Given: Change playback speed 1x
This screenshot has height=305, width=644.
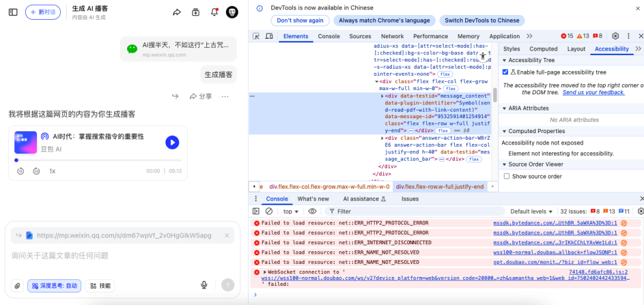Looking at the screenshot, I should [x=52, y=171].
